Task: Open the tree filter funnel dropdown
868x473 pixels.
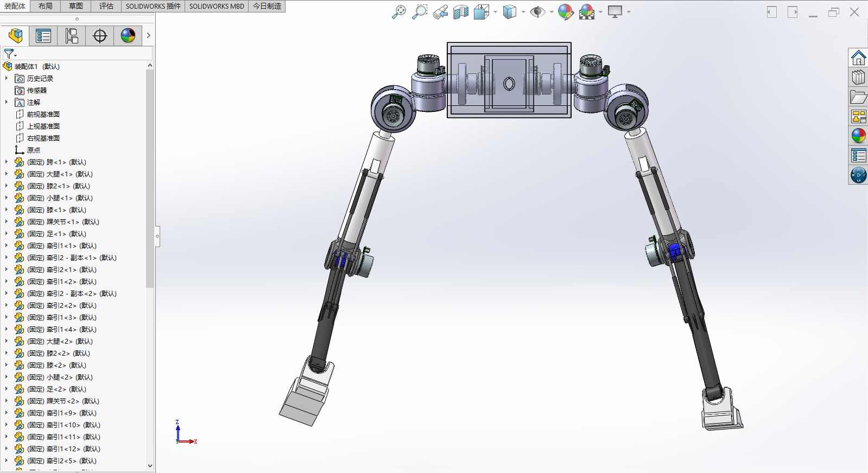Action: [10, 54]
